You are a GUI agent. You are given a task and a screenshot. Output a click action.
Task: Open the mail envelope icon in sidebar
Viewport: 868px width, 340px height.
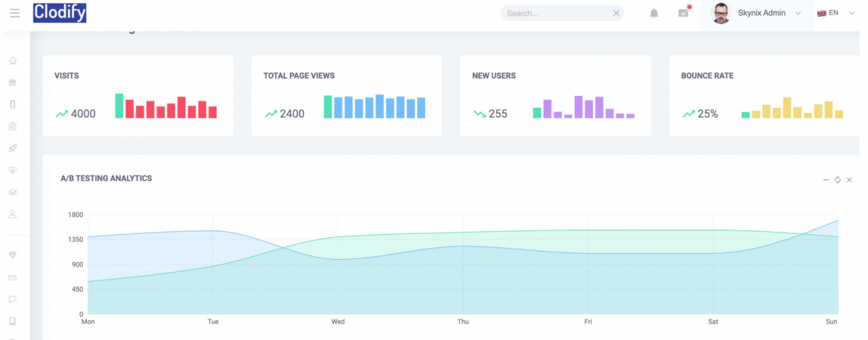click(x=12, y=277)
